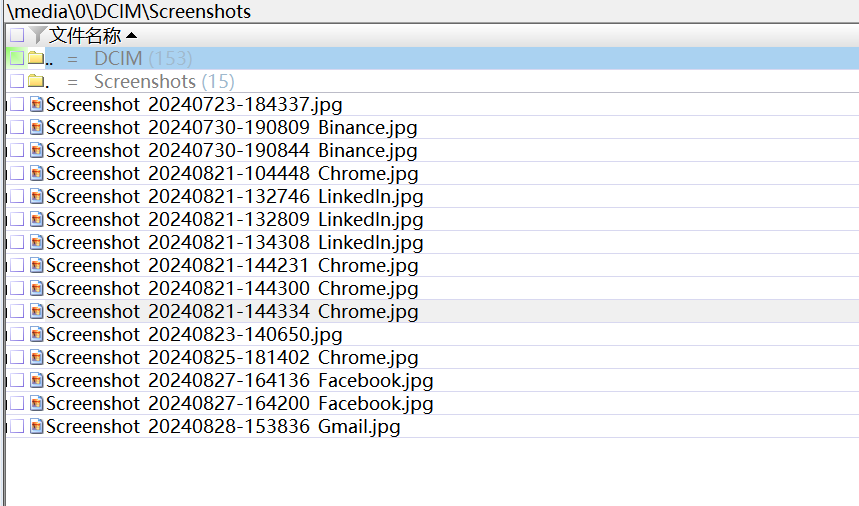Viewport: 859px width, 506px height.
Task: Click the sort arrow beside 文件名称
Action: [x=131, y=36]
